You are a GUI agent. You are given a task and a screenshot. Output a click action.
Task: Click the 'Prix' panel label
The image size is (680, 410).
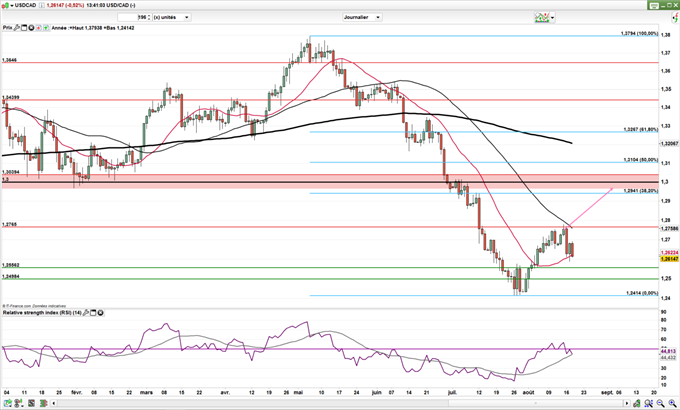click(7, 28)
